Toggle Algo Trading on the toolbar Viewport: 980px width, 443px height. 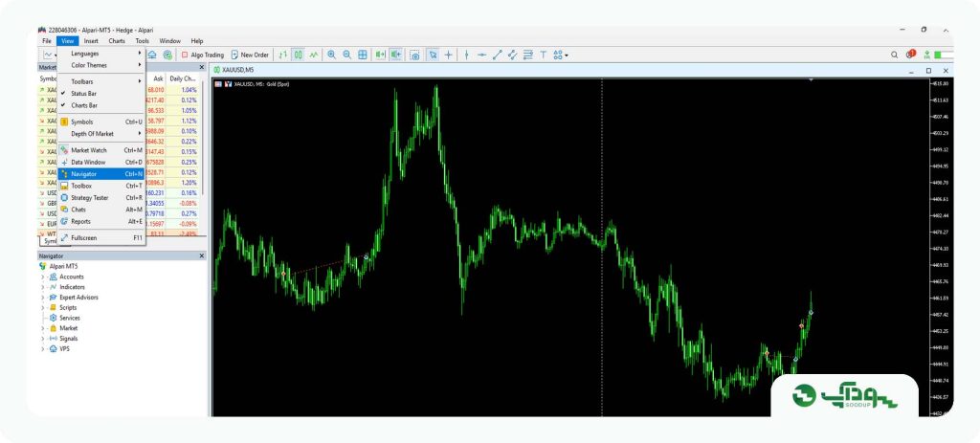click(x=203, y=55)
